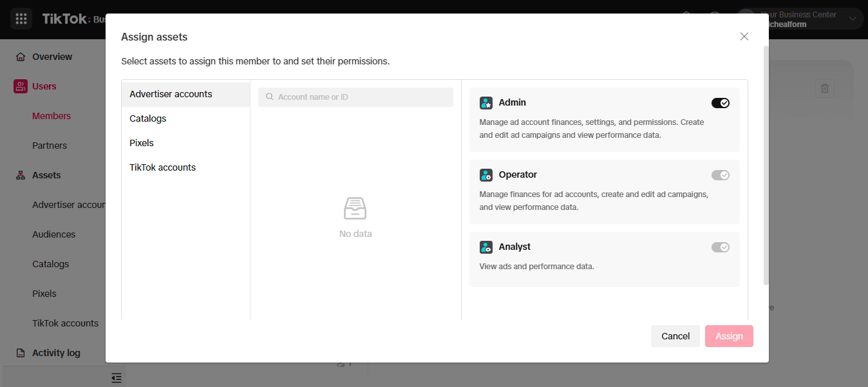Enable the Operator permission switch
Viewport: 868px width, 387px height.
tap(720, 175)
